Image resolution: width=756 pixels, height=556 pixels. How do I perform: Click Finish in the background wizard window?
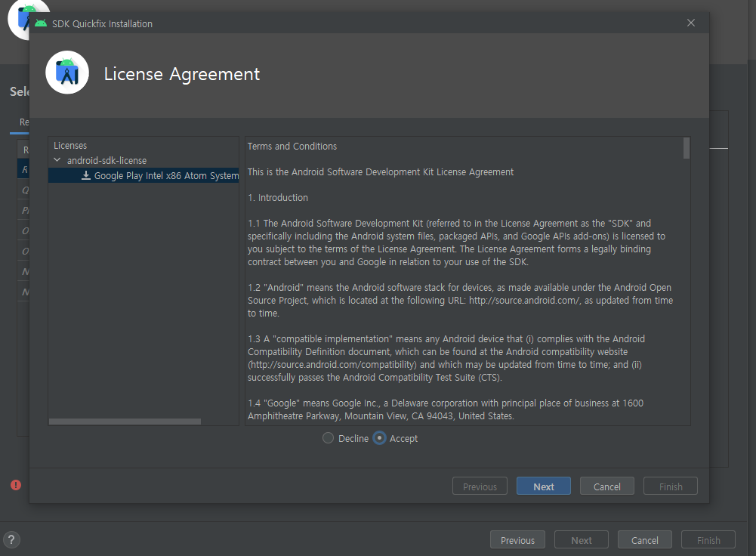(708, 540)
